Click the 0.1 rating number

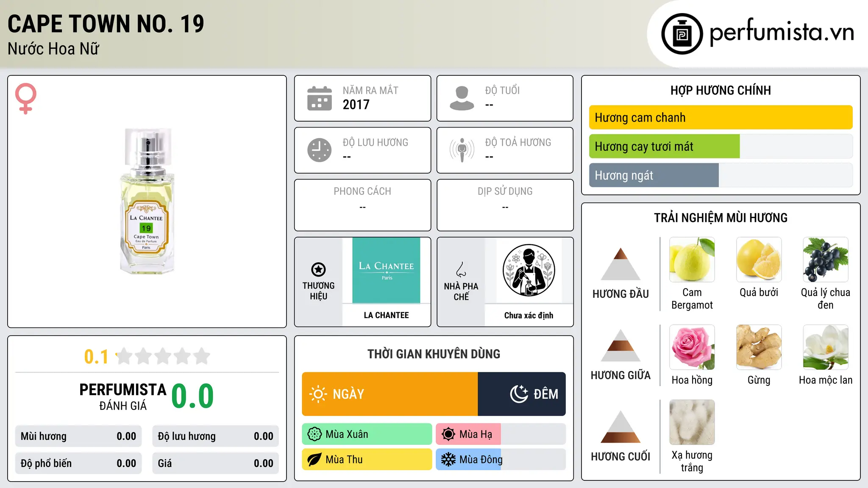(x=96, y=357)
